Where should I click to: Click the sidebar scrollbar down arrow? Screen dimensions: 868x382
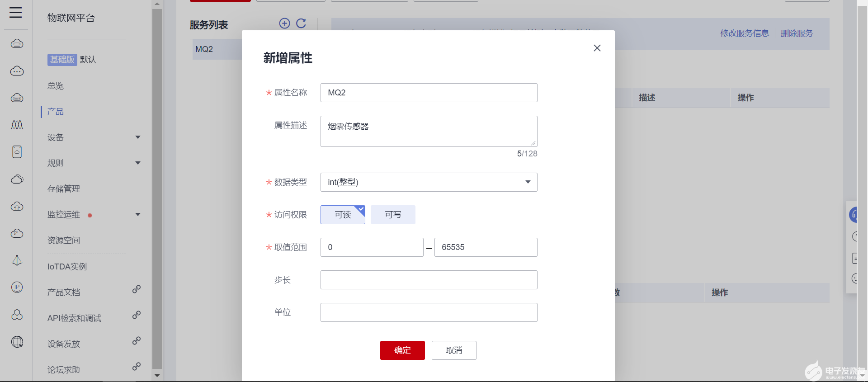click(157, 376)
